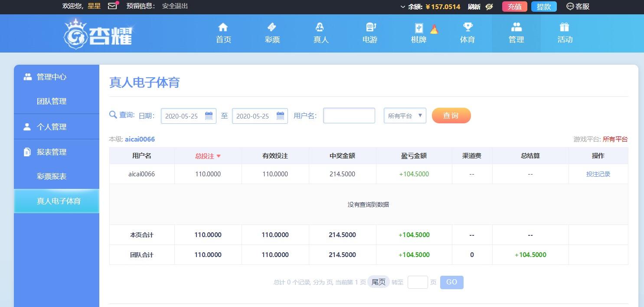Expand the balance dropdown arrow

pyautogui.click(x=403, y=7)
